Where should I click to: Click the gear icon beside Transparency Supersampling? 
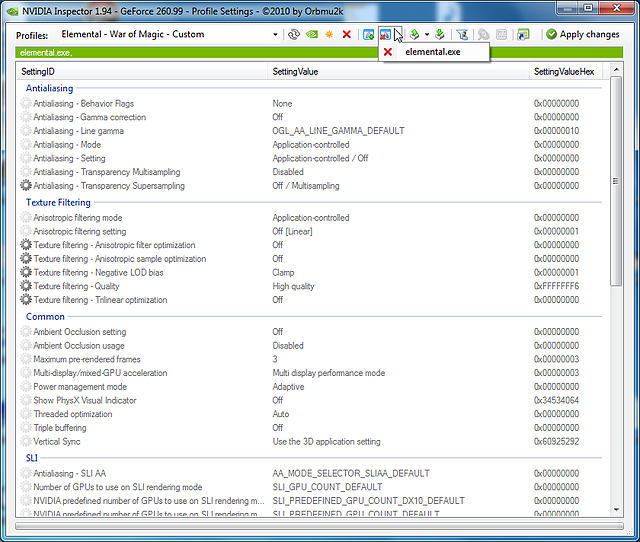click(26, 186)
